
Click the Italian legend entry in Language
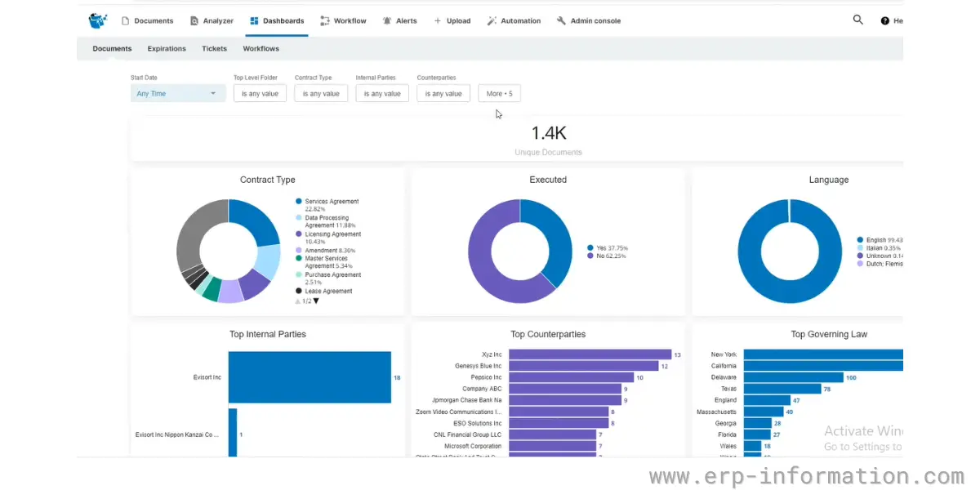880,248
